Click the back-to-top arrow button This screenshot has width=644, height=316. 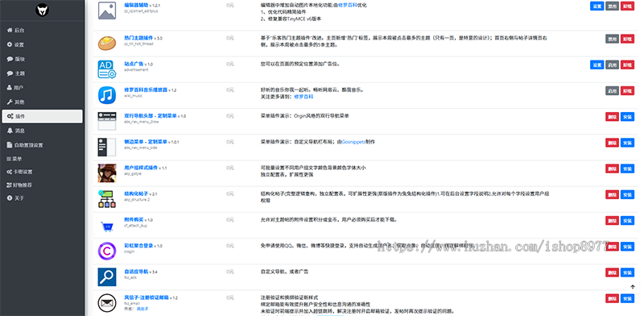tap(633, 287)
